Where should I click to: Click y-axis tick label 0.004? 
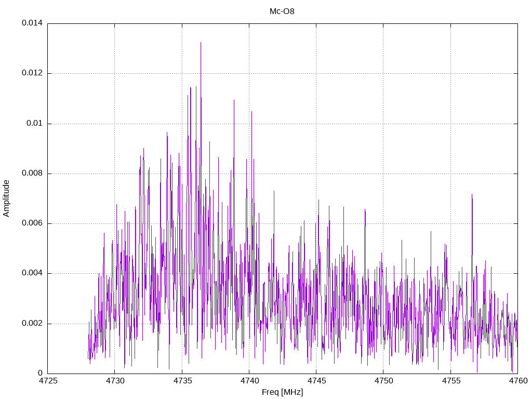33,273
